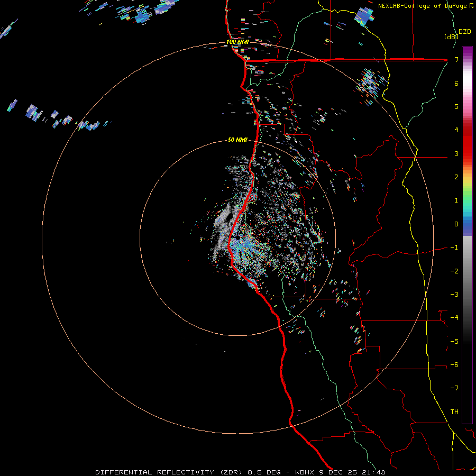Click the 4 value on color scale
Screen dimensions: 476x476
[456, 130]
